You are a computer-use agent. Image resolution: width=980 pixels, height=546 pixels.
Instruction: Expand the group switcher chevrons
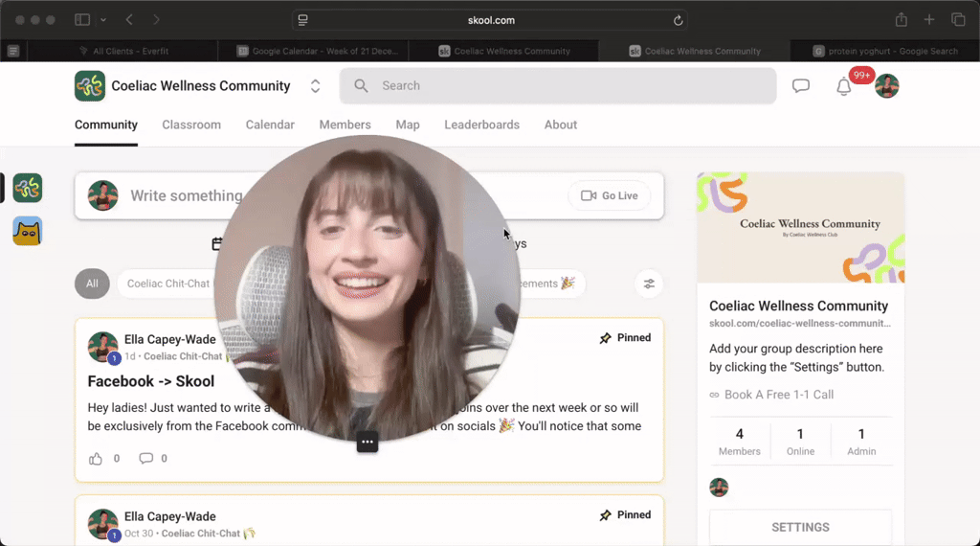click(x=315, y=86)
